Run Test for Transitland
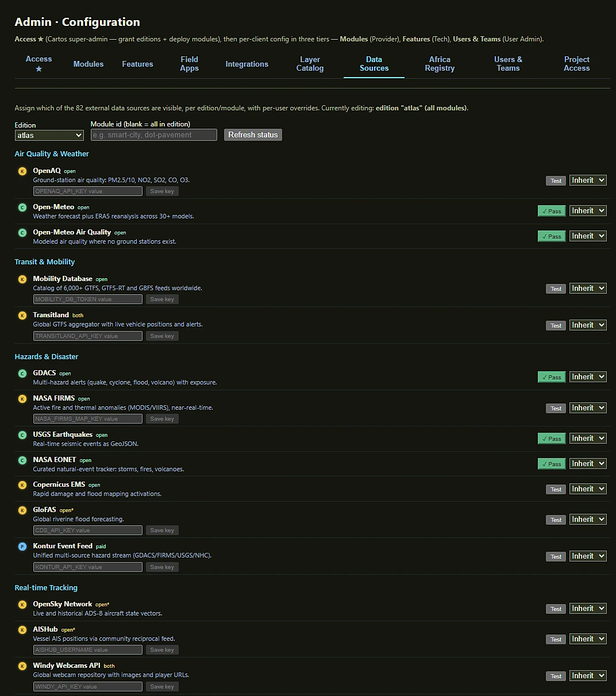Screen dimensions: 616x696 556,325
